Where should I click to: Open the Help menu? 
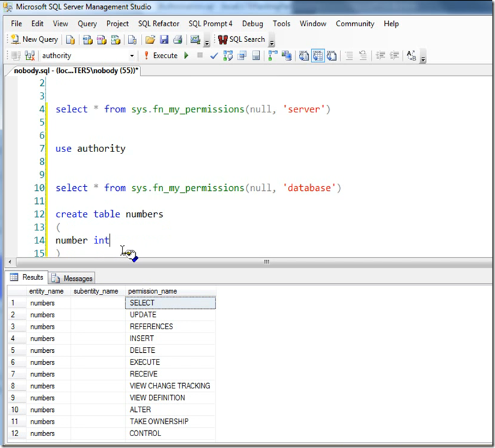[x=391, y=24]
